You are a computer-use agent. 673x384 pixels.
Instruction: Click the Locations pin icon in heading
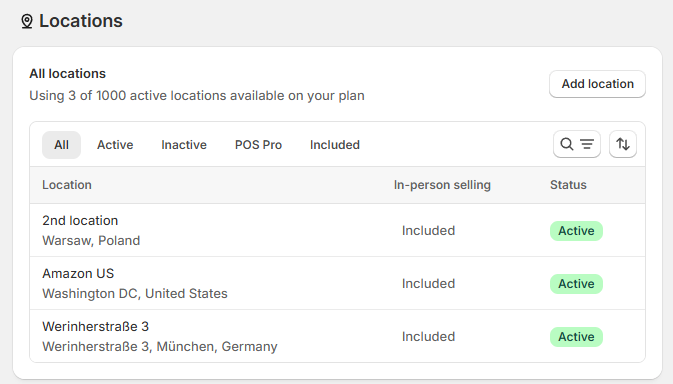[x=27, y=21]
